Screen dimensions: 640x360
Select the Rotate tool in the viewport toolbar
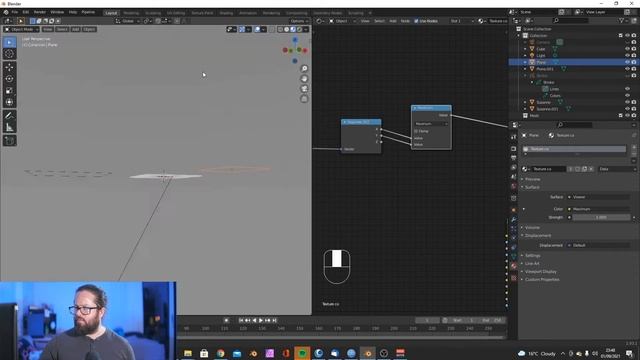9,79
